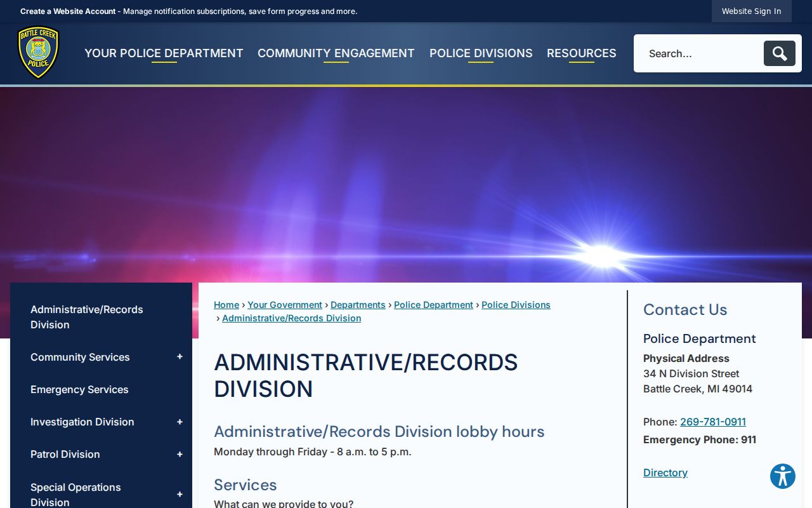
Task: Go to the Home breadcrumb
Action: [x=226, y=305]
